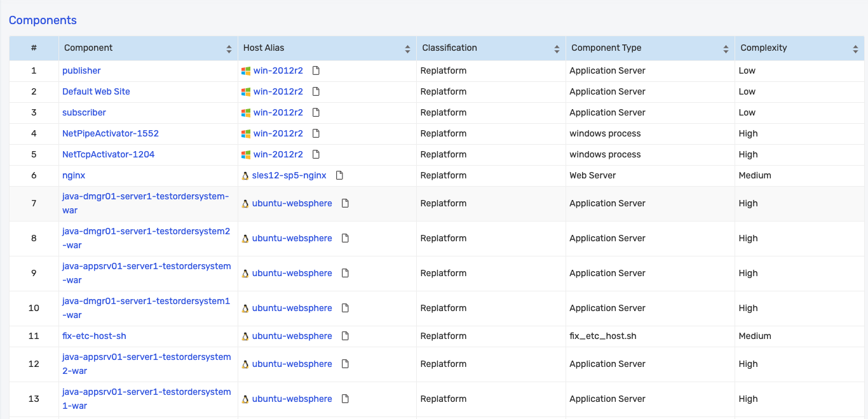Open the nginx component link
The width and height of the screenshot is (868, 419).
[74, 175]
